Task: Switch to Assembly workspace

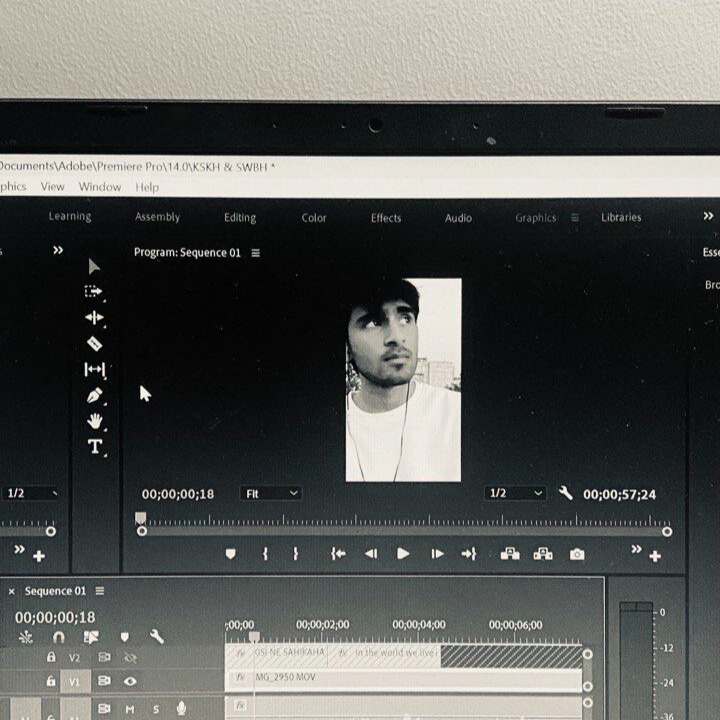Action: [158, 217]
